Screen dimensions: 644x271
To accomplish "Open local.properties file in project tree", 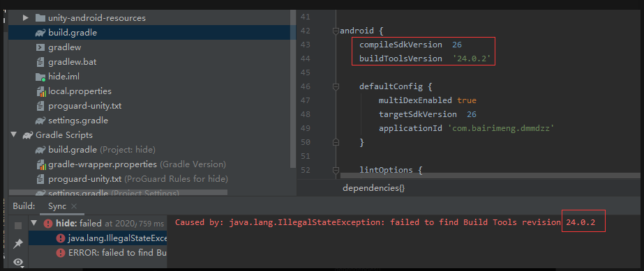I will pyautogui.click(x=80, y=91).
